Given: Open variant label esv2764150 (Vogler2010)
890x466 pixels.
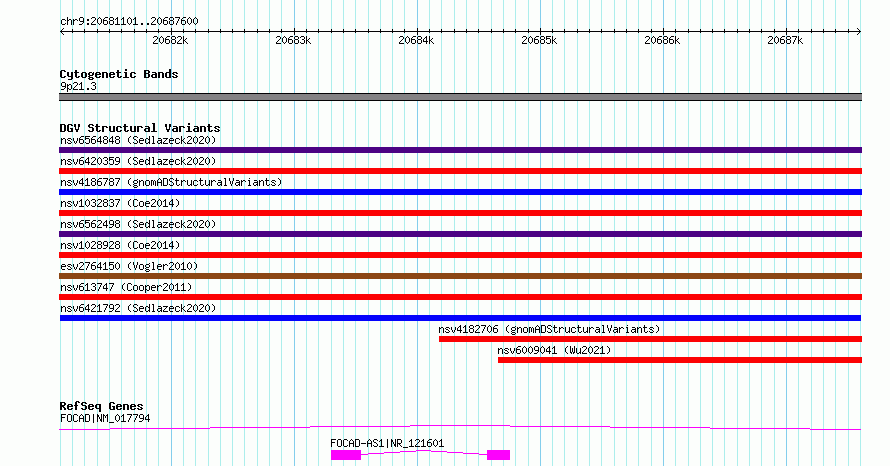Looking at the screenshot, I should point(129,266).
